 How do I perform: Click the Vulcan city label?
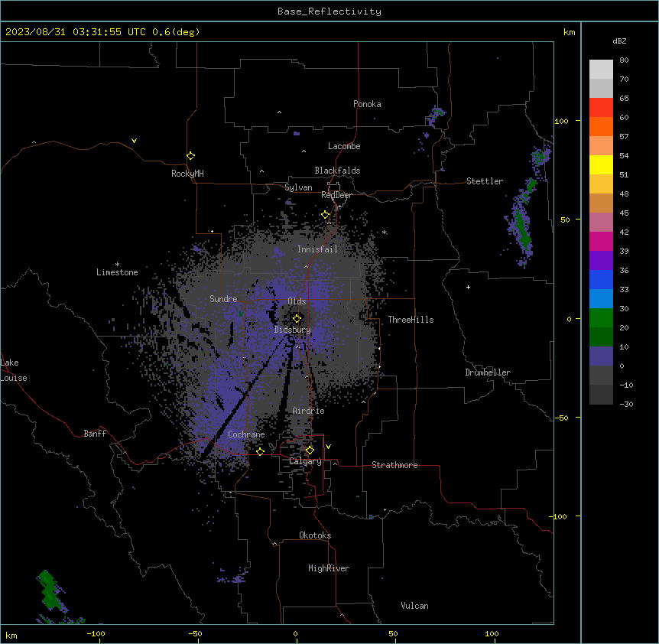click(415, 606)
